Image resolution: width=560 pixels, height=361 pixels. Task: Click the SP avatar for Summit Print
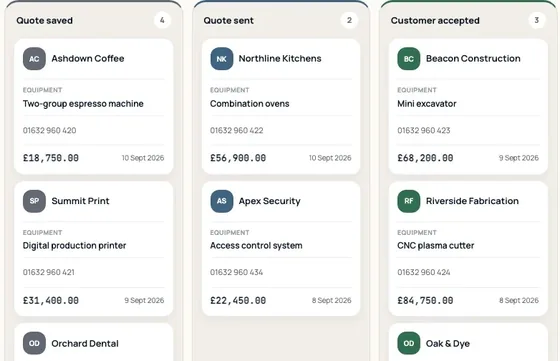coord(34,201)
